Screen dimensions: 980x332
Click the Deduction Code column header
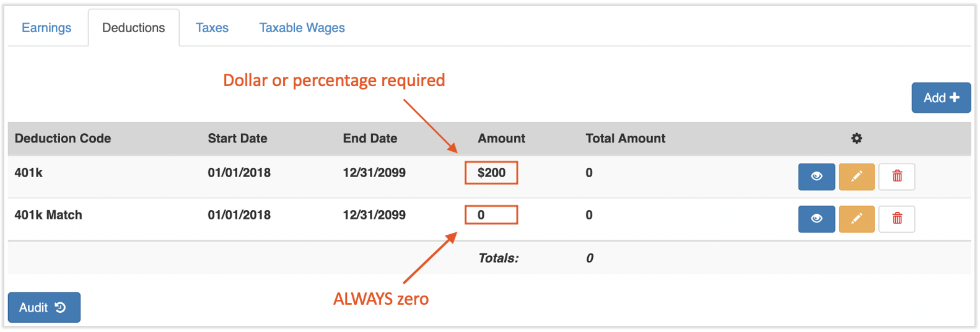(63, 139)
